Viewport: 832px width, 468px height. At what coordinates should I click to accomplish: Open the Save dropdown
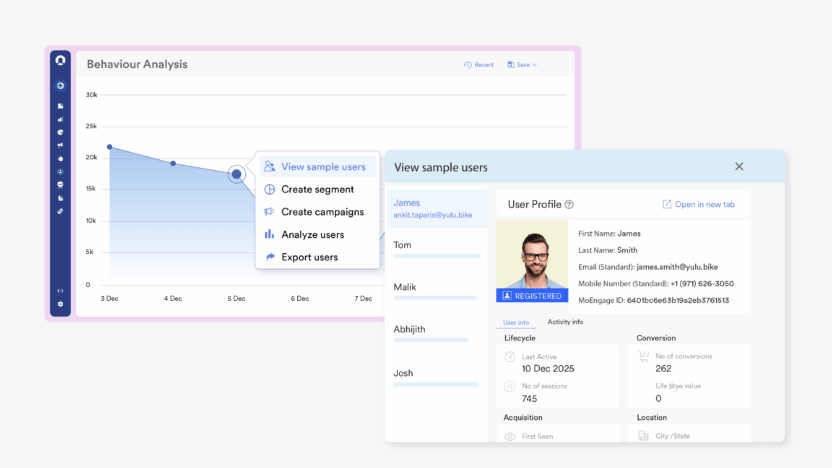pyautogui.click(x=522, y=65)
